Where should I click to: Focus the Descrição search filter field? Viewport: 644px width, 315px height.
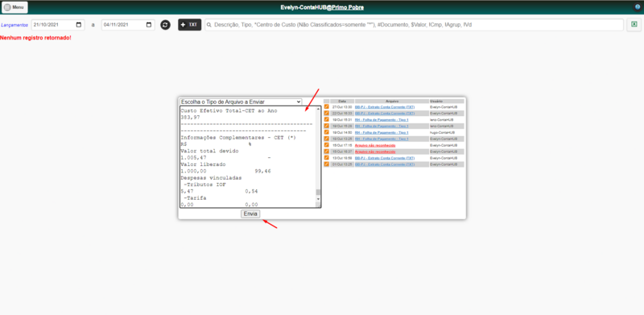click(x=414, y=25)
